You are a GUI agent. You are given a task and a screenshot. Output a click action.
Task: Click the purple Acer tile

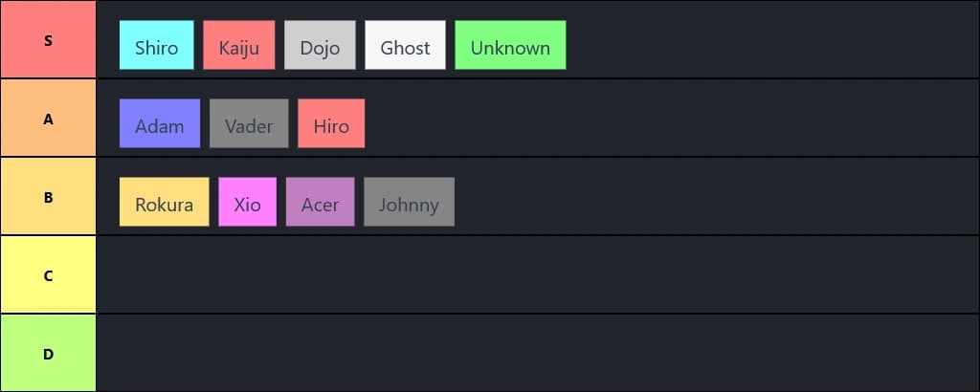[x=320, y=203]
